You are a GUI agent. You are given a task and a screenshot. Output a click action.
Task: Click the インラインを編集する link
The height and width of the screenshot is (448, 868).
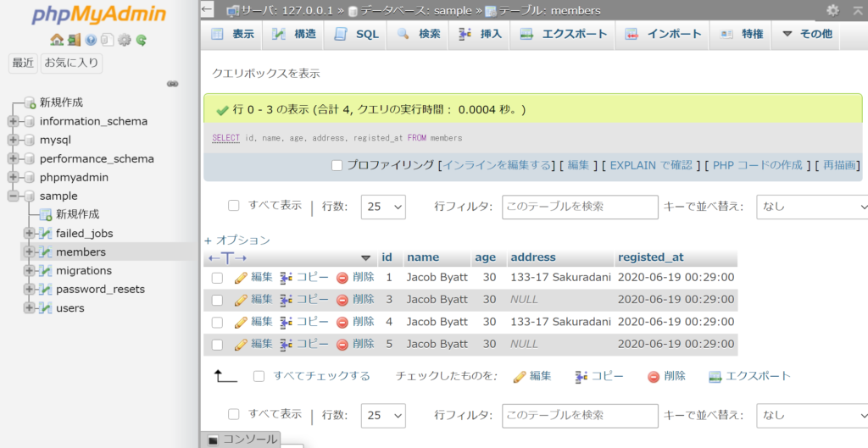click(x=497, y=165)
